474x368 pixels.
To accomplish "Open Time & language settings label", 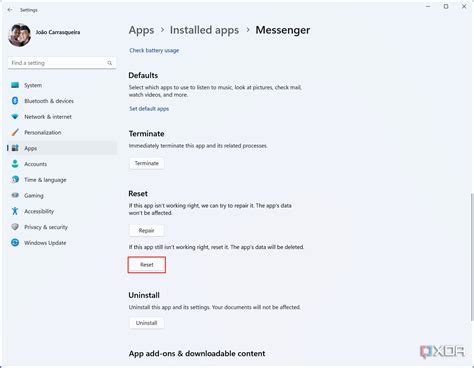I will click(x=45, y=180).
